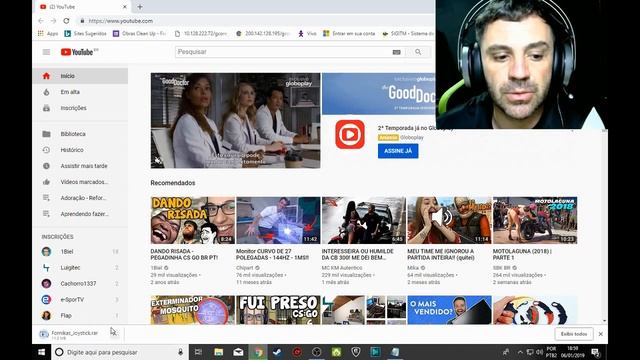Image resolution: width=640 pixels, height=360 pixels.
Task: Open Adoração playlist in sidebar
Action: click(80, 198)
